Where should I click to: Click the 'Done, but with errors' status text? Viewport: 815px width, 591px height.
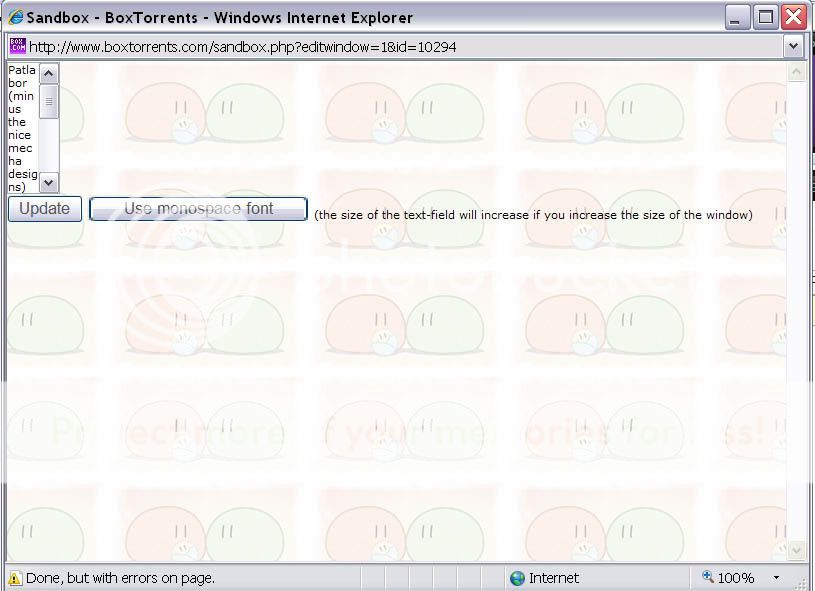120,578
